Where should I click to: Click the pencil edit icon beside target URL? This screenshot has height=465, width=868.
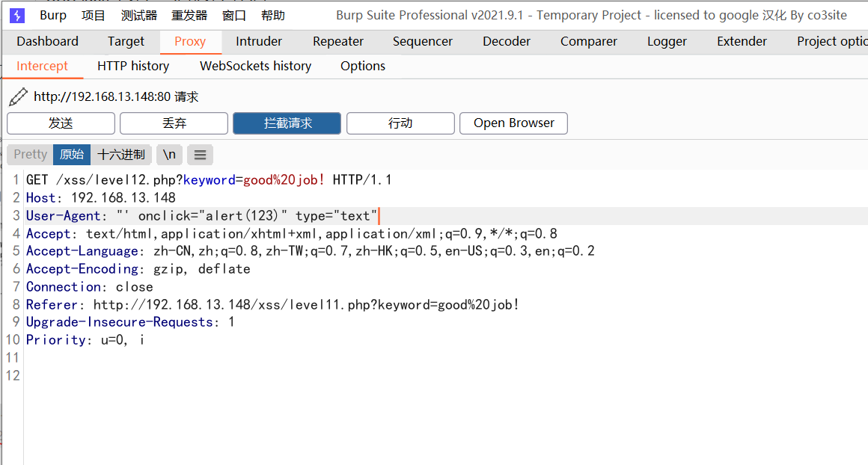click(18, 96)
